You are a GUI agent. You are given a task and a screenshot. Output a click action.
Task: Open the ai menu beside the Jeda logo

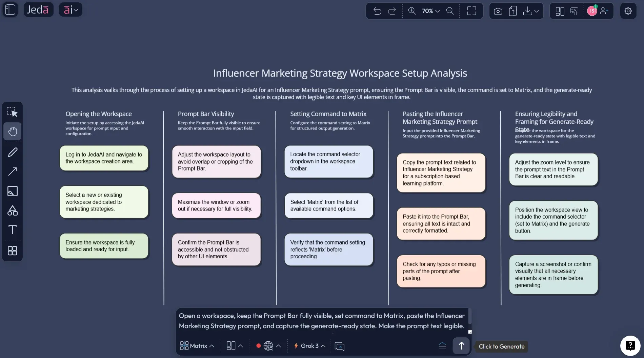coord(71,9)
